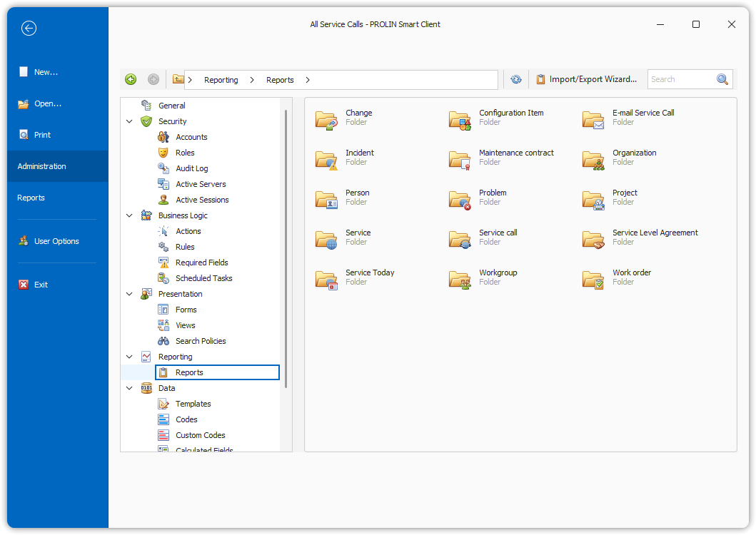Open User Options from the left menu
This screenshot has width=756, height=535.
pos(56,241)
